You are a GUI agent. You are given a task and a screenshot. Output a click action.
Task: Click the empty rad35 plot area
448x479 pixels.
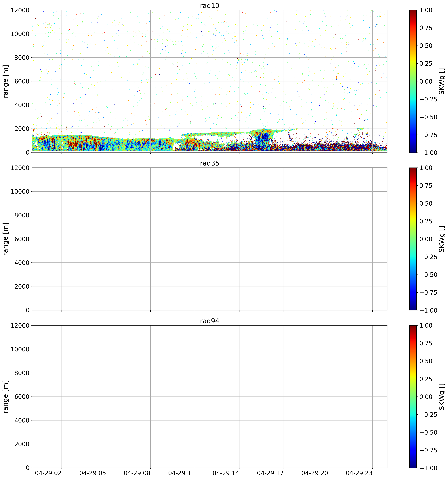209,239
